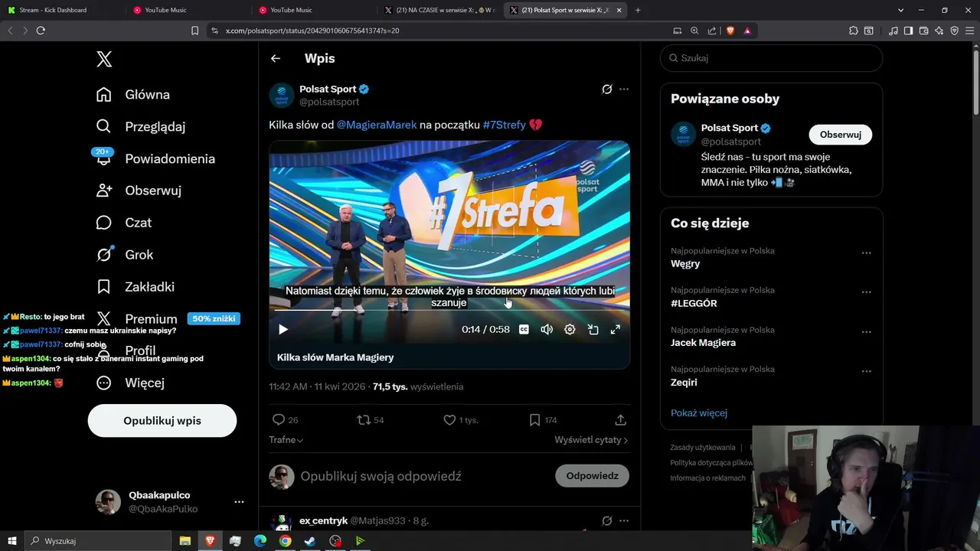This screenshot has height=551, width=980.
Task: Seek on the video progress bar
Action: [x=449, y=311]
